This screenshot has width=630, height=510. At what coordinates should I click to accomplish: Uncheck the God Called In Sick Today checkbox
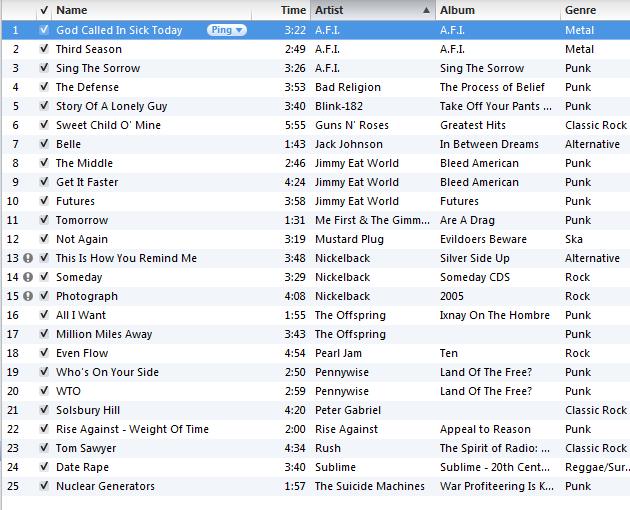coord(44,30)
